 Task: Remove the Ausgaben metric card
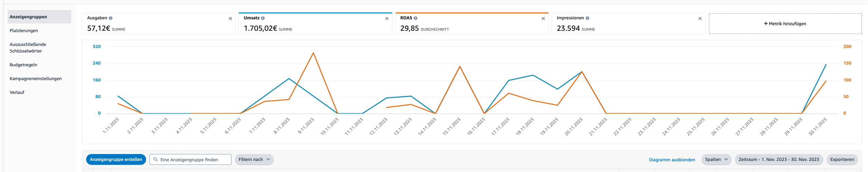pyautogui.click(x=230, y=19)
